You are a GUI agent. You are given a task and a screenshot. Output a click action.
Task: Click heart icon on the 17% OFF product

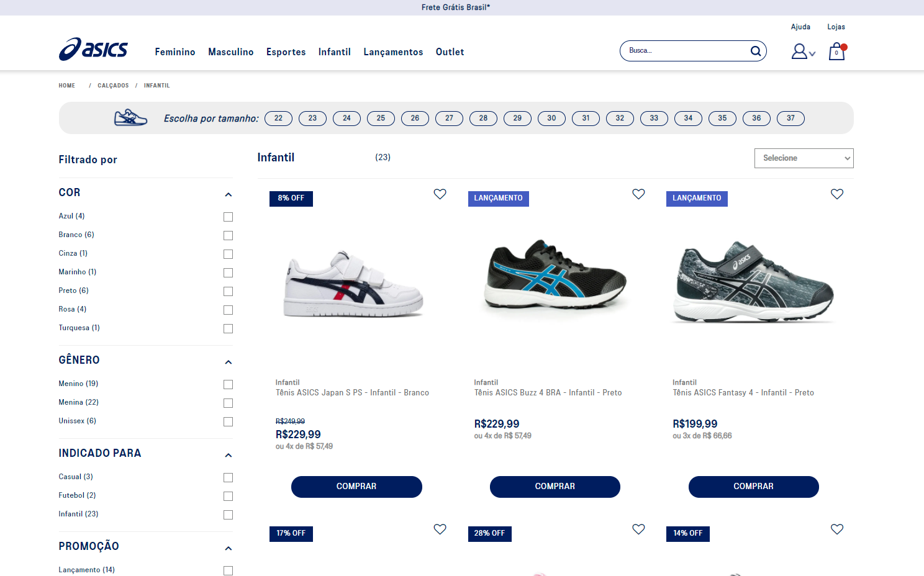[440, 529]
